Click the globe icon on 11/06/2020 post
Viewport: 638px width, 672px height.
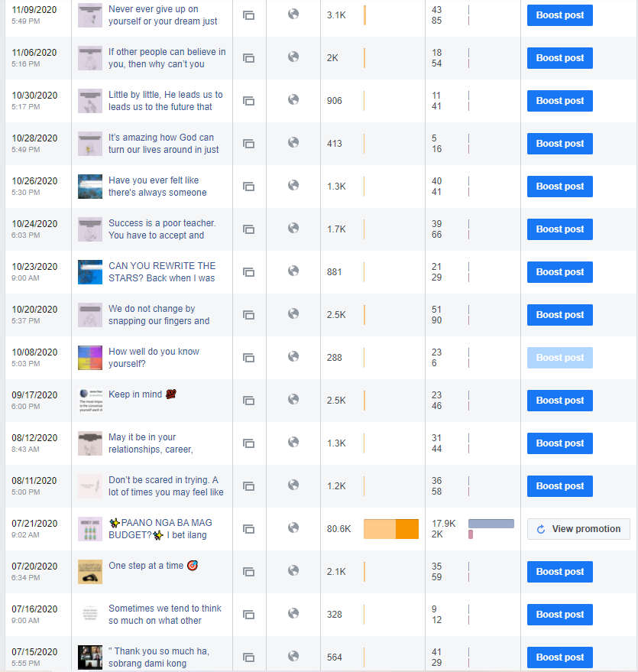pos(293,57)
